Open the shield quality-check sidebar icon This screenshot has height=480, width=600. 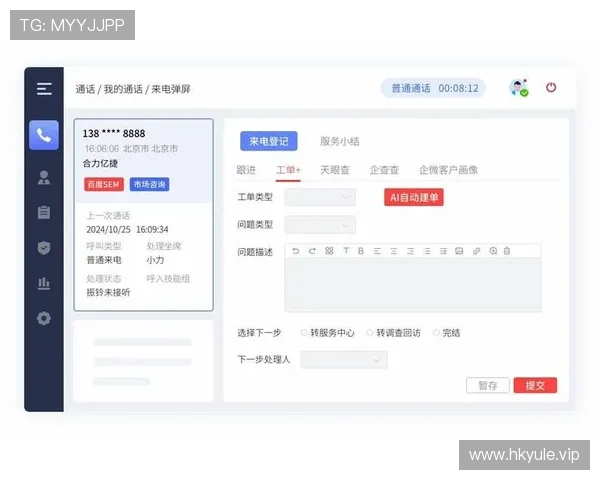44,248
